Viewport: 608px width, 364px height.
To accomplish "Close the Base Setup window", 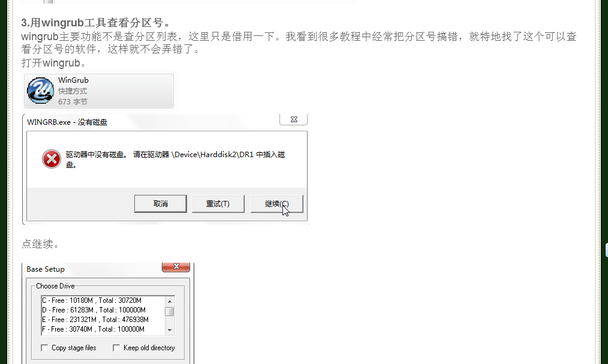I will tap(176, 267).
